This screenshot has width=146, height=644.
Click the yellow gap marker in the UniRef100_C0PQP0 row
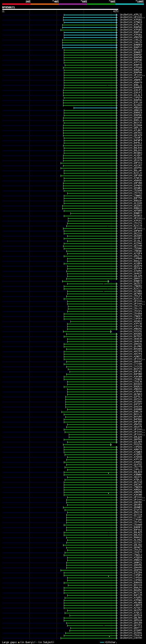[x=108, y=576]
